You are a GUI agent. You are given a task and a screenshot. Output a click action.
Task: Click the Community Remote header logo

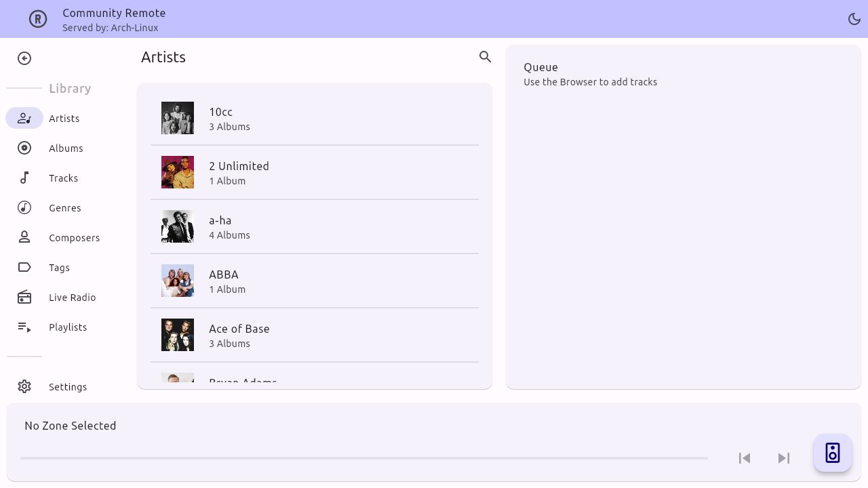pos(38,19)
